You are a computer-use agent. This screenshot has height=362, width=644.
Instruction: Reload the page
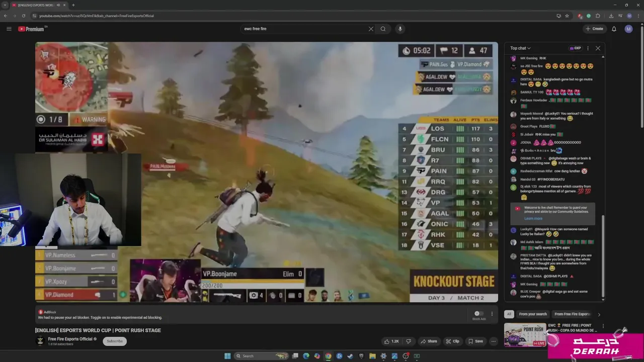click(23, 16)
